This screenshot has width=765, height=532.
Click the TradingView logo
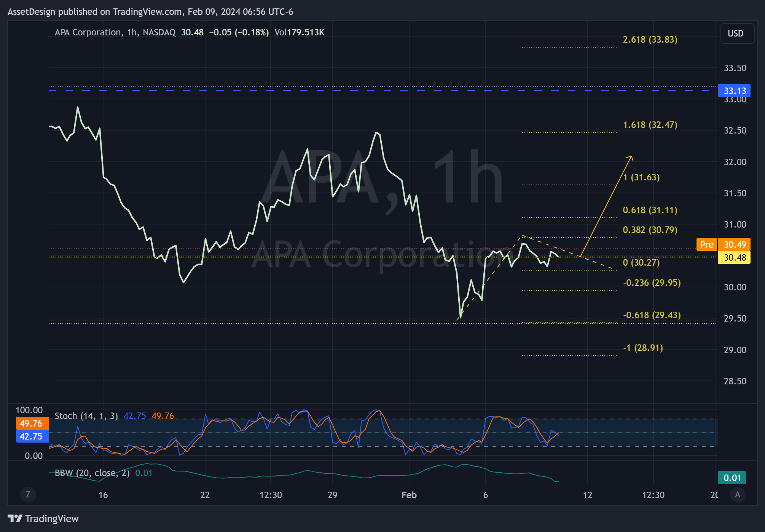(43, 518)
